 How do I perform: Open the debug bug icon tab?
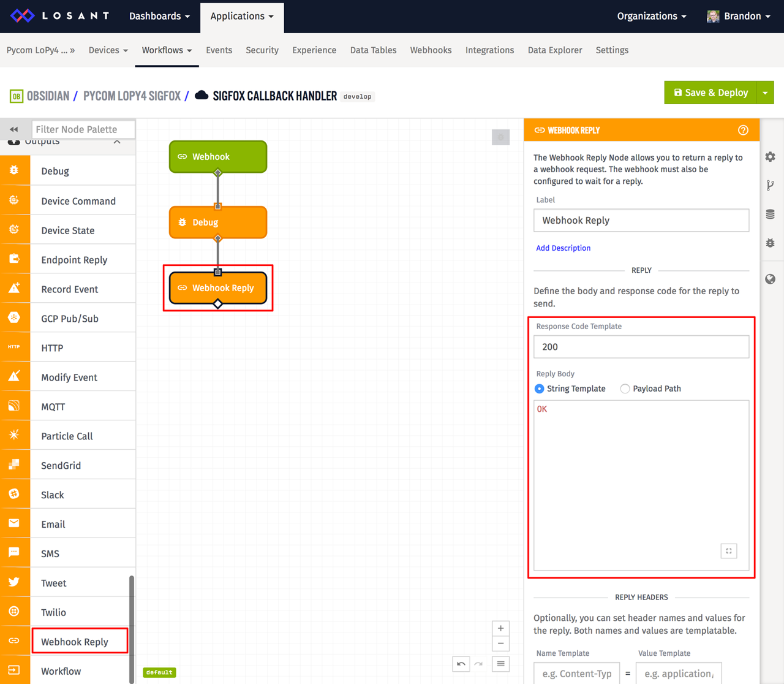[x=771, y=243]
